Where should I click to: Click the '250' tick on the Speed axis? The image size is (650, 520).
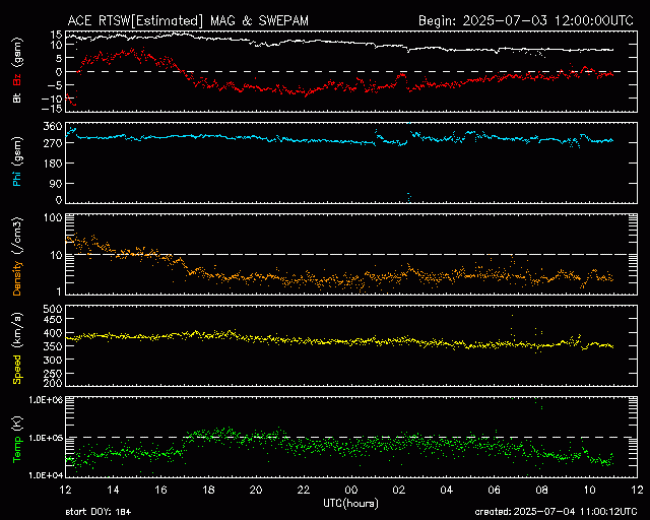click(x=53, y=374)
